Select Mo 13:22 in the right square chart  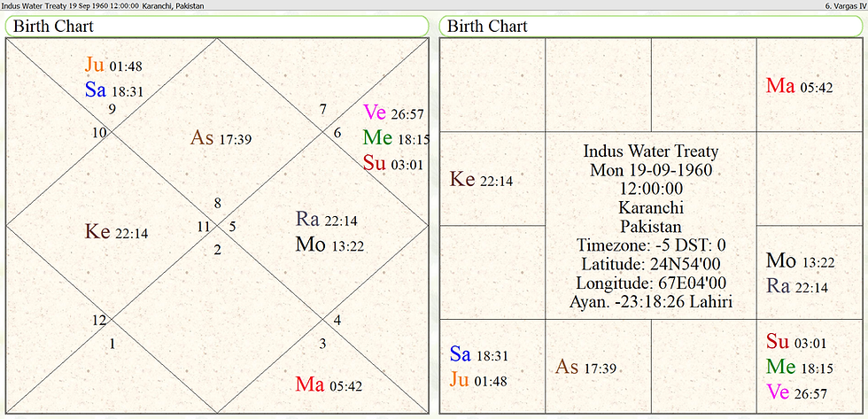pos(800,260)
